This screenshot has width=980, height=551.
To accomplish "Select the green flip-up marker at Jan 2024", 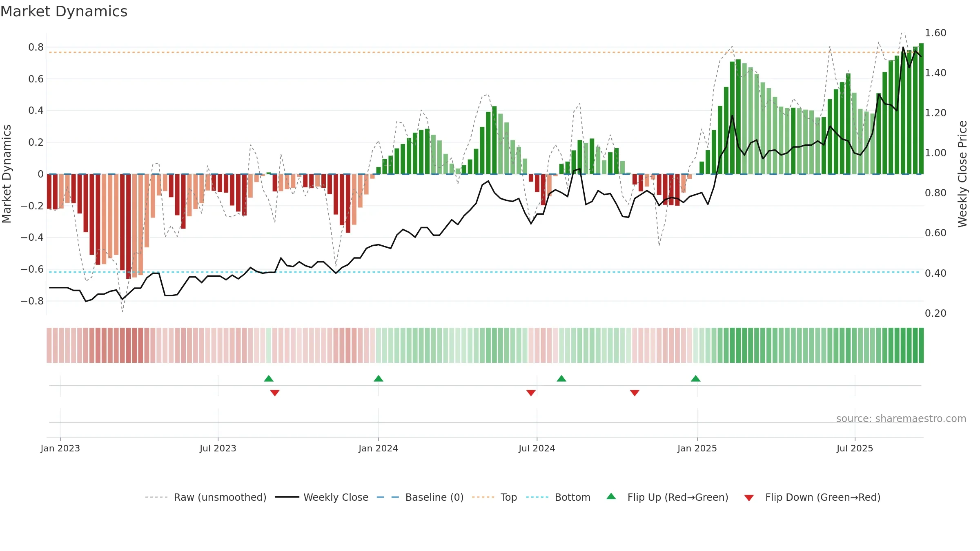I will point(379,379).
